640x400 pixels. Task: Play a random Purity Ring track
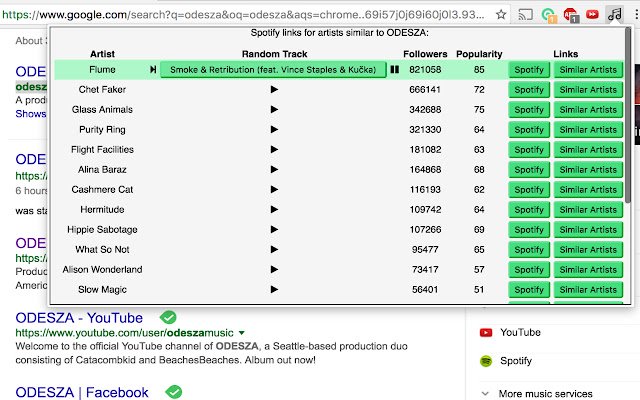point(274,129)
